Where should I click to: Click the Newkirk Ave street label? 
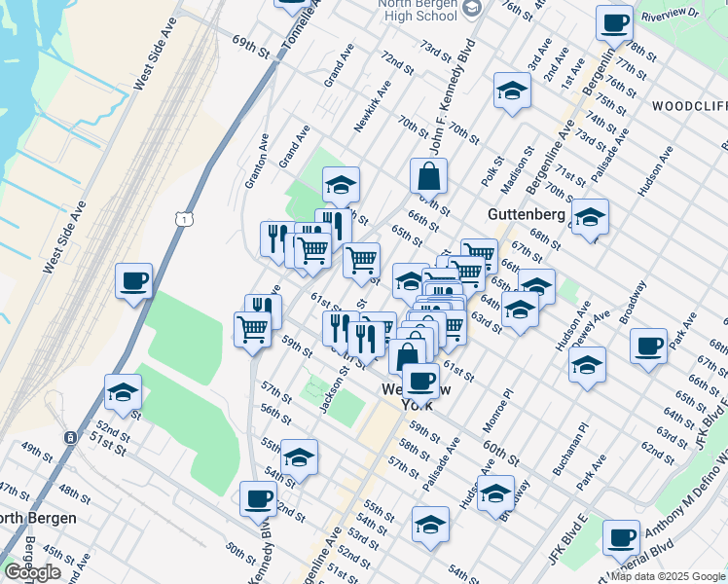point(373,106)
